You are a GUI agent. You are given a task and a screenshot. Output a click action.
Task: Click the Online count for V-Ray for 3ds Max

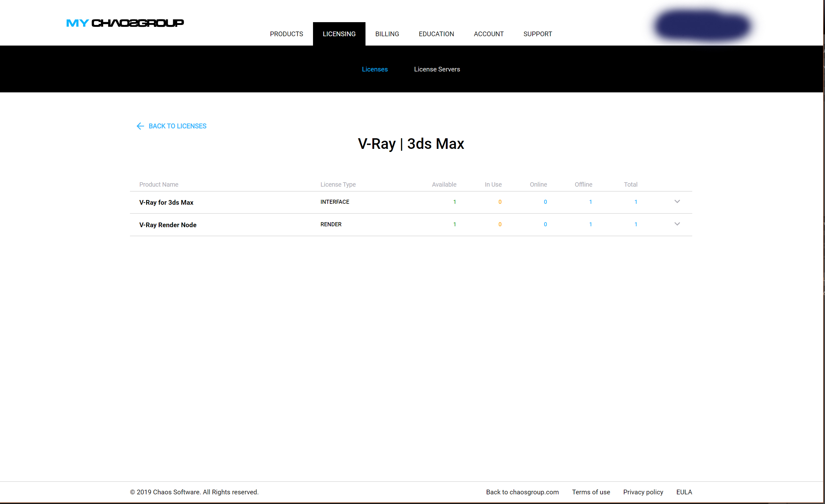pyautogui.click(x=545, y=202)
